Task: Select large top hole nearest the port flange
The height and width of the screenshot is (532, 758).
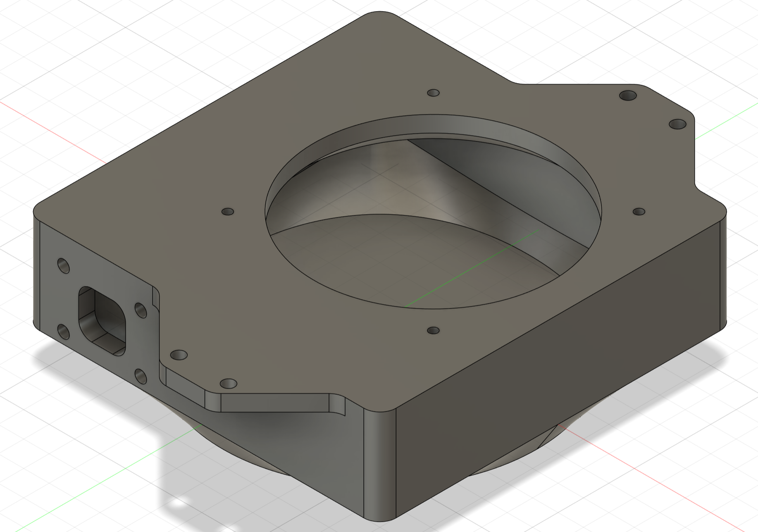Action: tap(179, 355)
